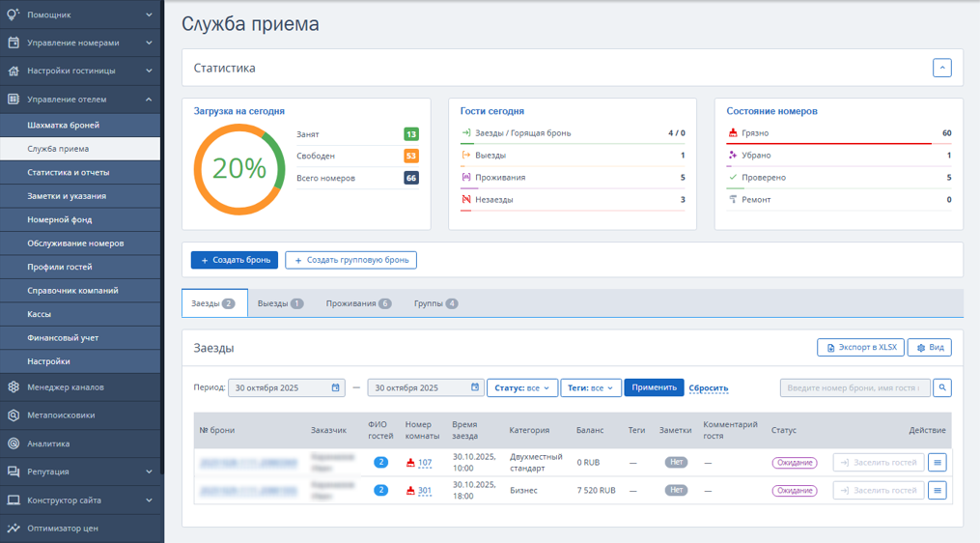
Task: Switch to the Проживания tab
Action: click(358, 303)
